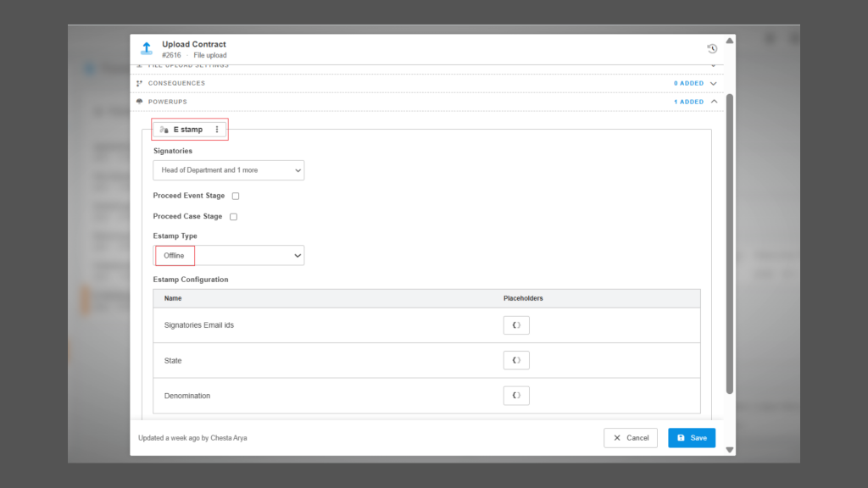The height and width of the screenshot is (488, 868).
Task: Open the Signatories dropdown
Action: 228,170
